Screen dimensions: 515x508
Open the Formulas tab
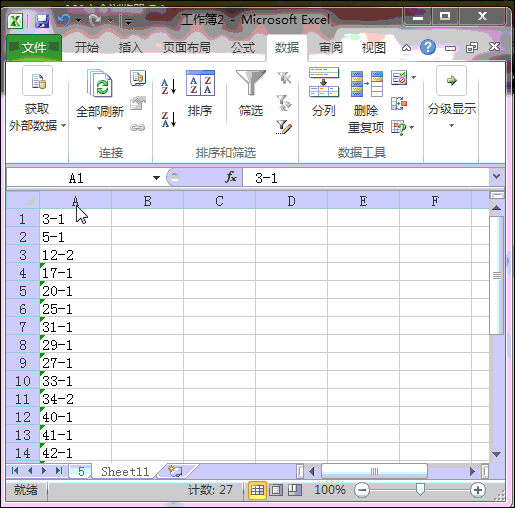243,48
